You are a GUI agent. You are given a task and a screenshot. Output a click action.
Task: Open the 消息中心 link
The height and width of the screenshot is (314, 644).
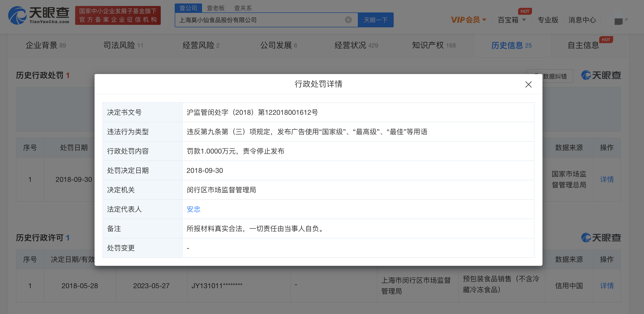(582, 20)
